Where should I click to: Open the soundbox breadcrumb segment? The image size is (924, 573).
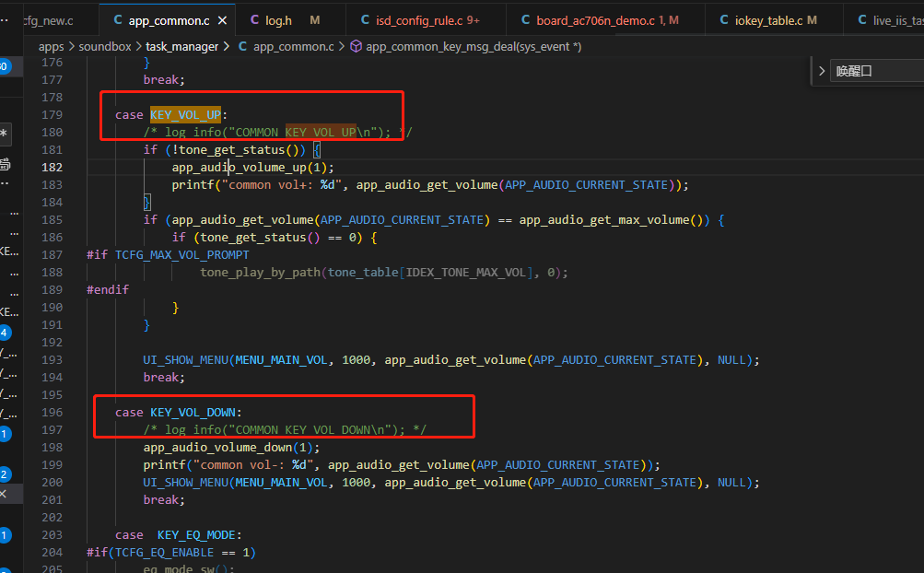pos(105,47)
